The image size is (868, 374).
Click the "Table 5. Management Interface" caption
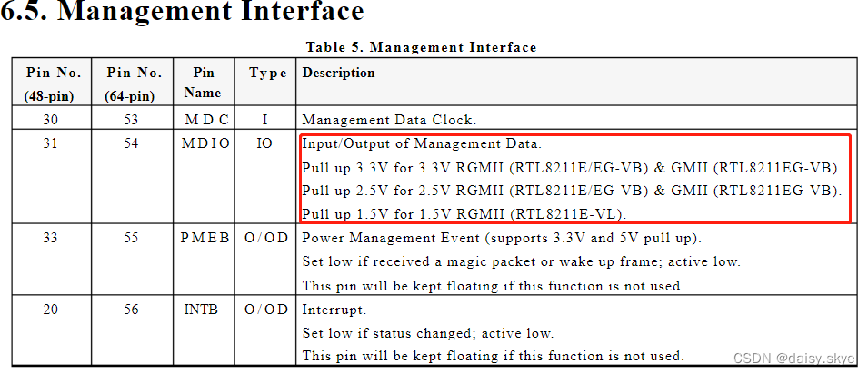click(x=421, y=47)
